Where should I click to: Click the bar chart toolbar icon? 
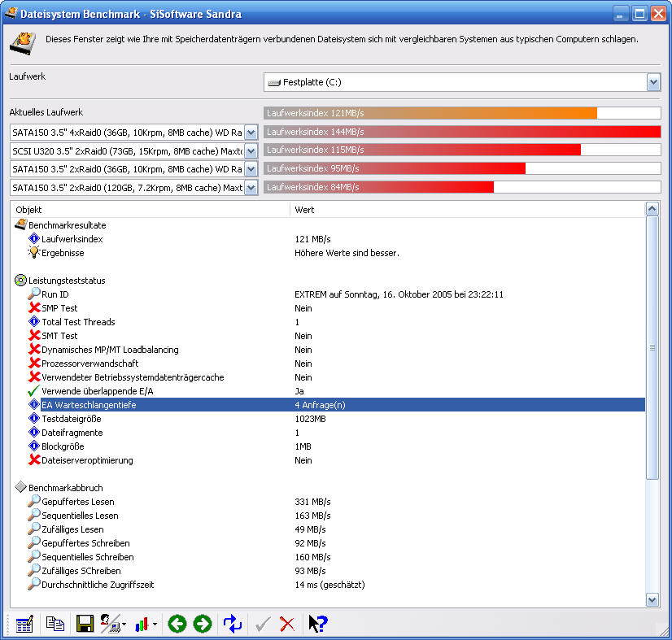(142, 625)
